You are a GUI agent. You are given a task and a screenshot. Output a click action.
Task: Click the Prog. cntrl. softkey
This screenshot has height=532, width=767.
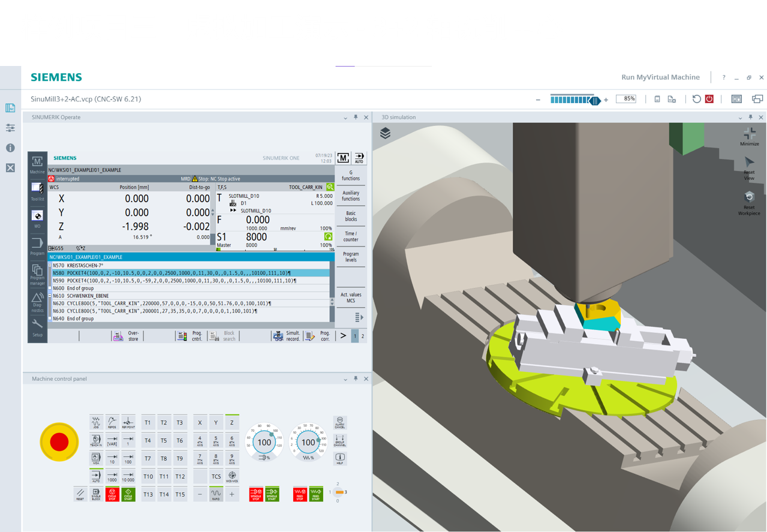point(190,336)
